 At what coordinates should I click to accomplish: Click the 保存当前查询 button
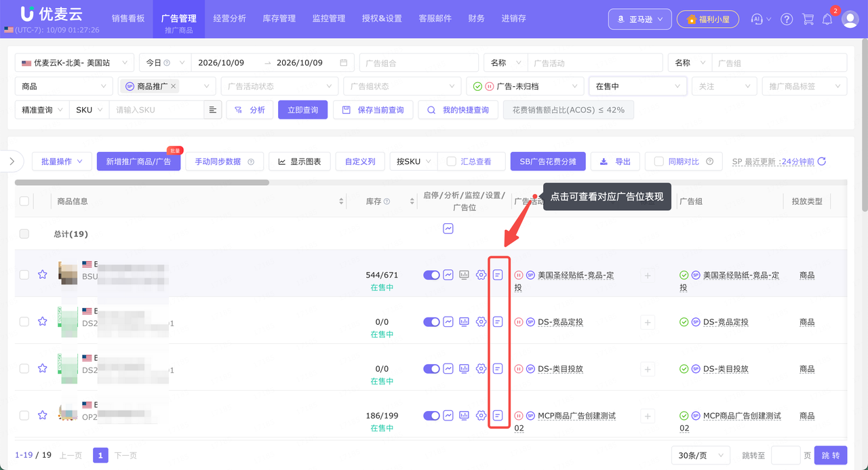tap(373, 110)
